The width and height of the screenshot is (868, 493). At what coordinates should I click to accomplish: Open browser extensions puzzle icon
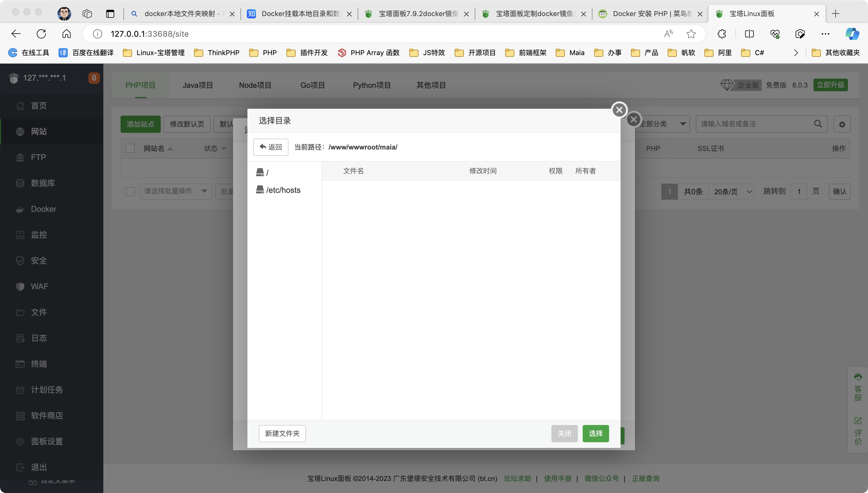coord(722,34)
